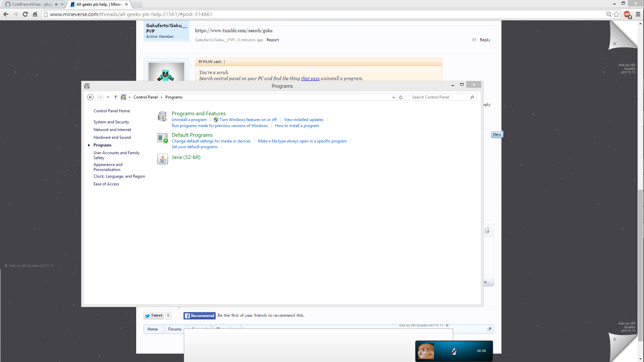Bookmark page with the star icon
This screenshot has width=644, height=362.
click(616, 14)
